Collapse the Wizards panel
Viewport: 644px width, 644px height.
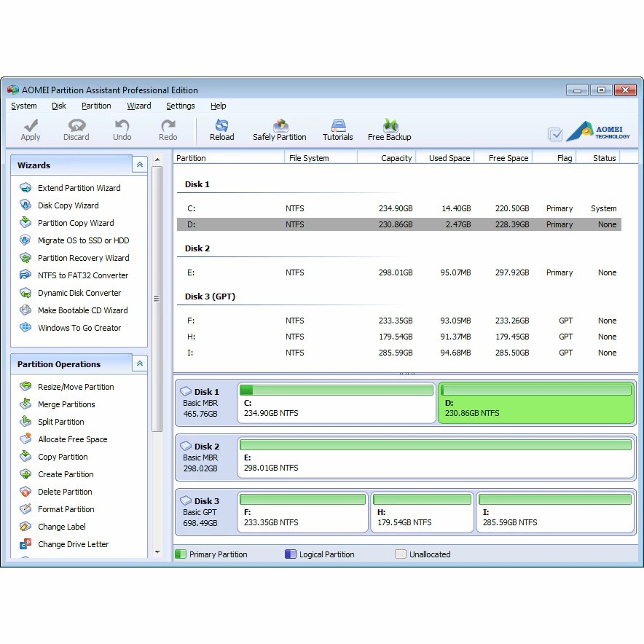(x=139, y=165)
